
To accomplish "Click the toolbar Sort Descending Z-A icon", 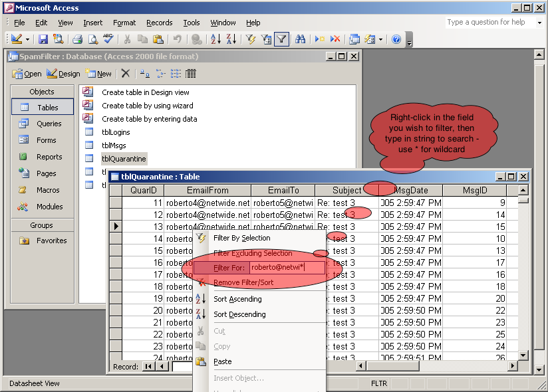I will (231, 39).
